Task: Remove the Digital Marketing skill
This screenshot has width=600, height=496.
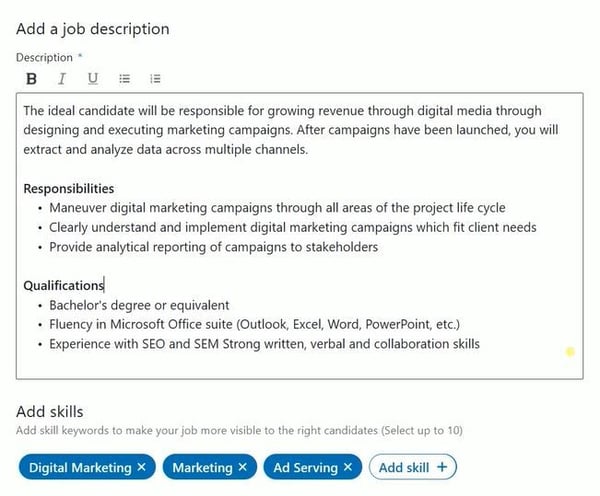Action: (142, 467)
